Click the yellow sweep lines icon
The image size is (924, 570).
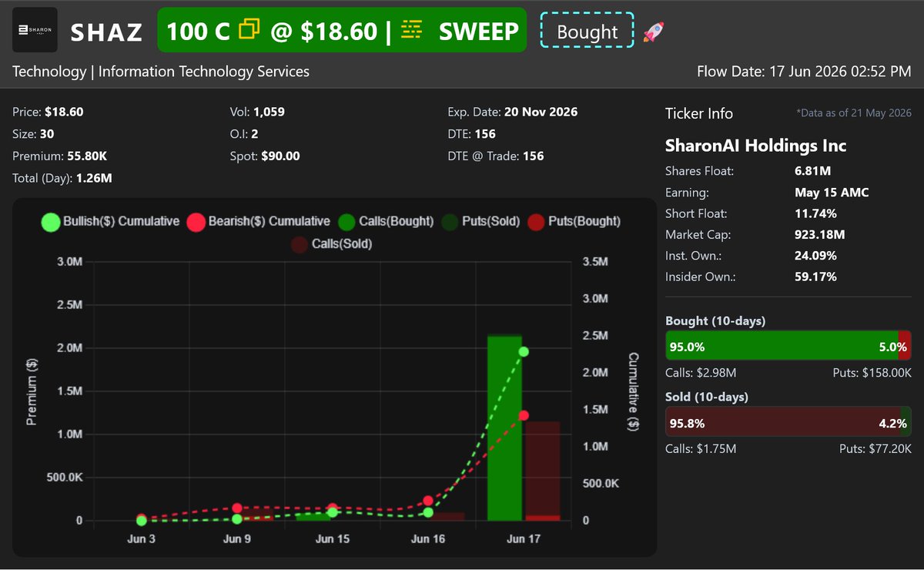[412, 30]
